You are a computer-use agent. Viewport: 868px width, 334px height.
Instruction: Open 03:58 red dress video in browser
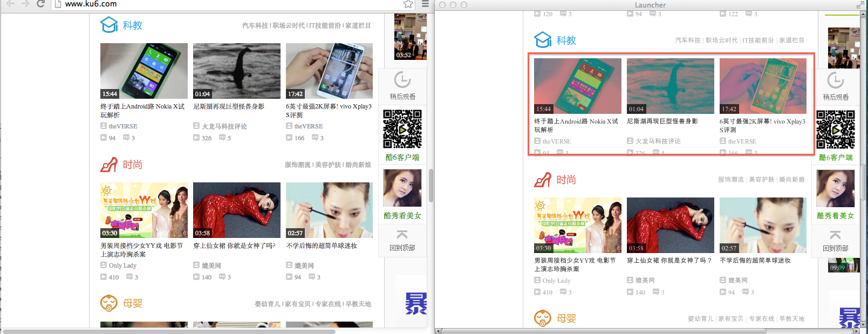point(237,210)
